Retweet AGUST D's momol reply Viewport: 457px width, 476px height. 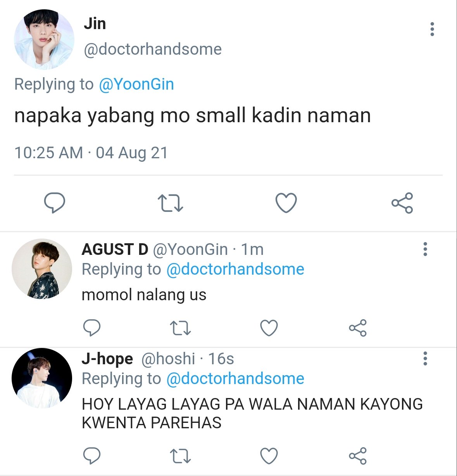[181, 328]
